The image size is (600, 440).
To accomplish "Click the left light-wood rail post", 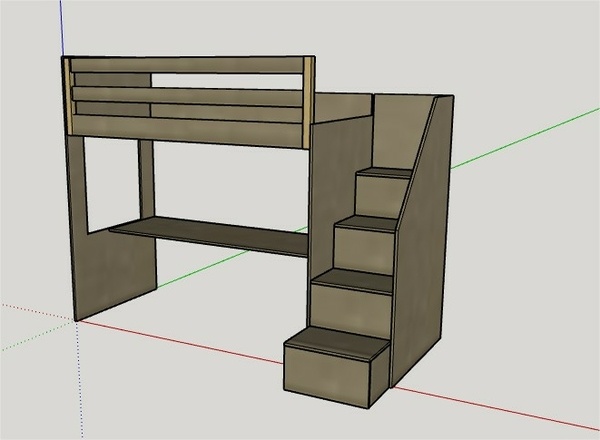I will point(68,97).
